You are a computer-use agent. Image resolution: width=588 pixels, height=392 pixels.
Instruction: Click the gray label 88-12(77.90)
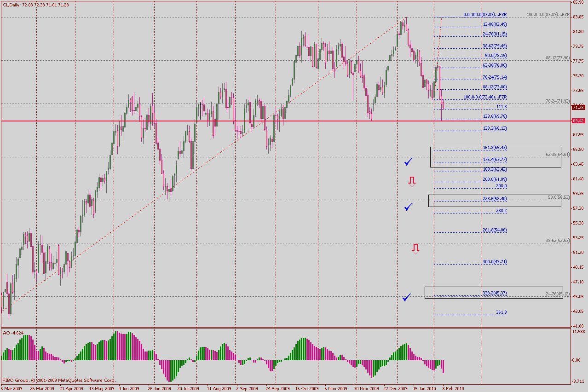pos(558,58)
